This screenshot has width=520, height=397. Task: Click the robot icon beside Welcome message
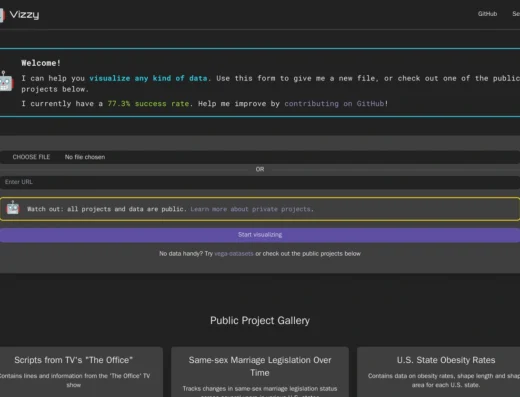(x=6, y=81)
